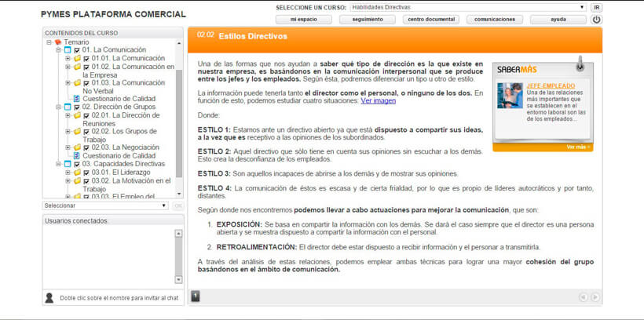Expand the 01.01. La Comunicación node

point(68,58)
